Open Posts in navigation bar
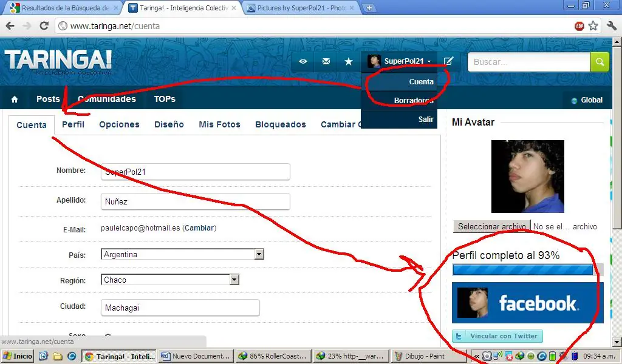622x364 pixels. click(48, 99)
